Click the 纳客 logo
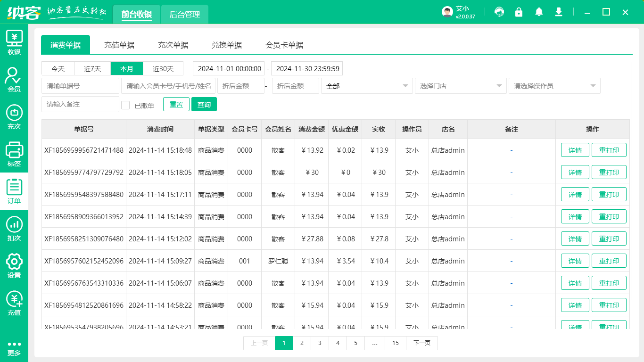644x362 pixels. pos(24,12)
